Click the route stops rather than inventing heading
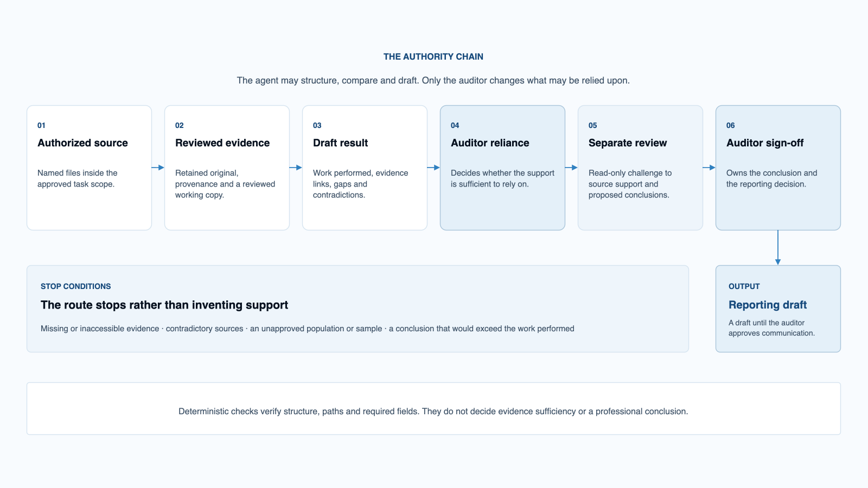Screen dimensions: 868x488 (164, 305)
